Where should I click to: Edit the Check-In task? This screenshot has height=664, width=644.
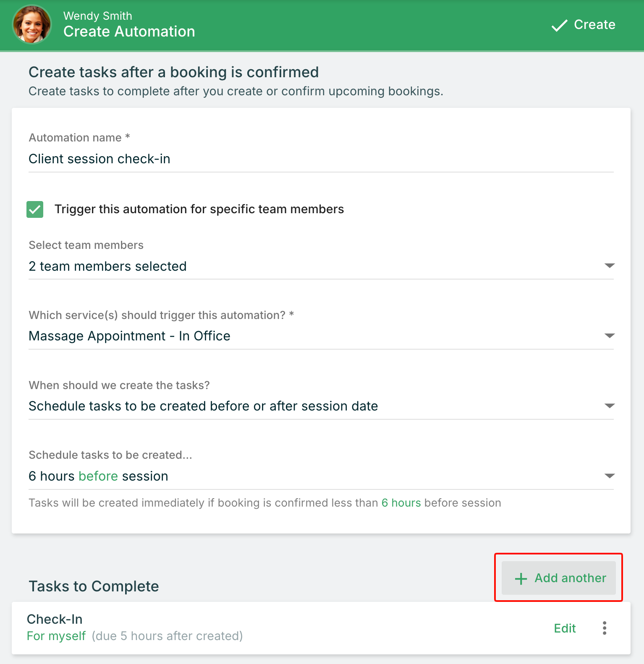[x=565, y=628]
